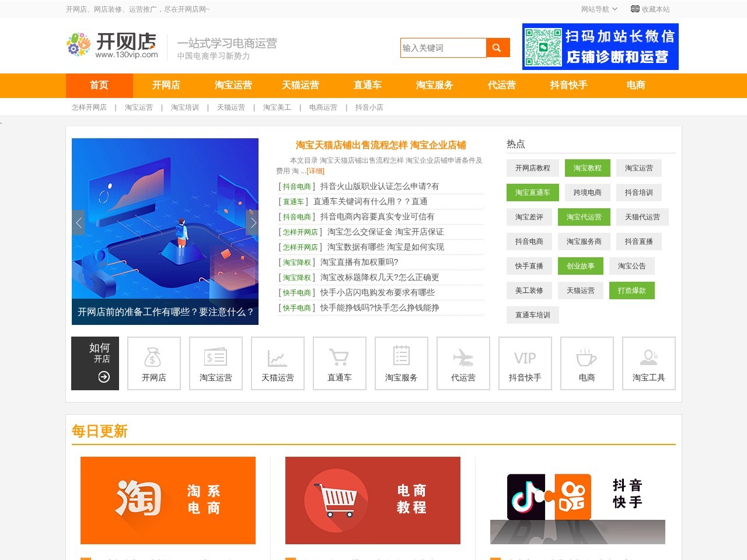Open the 直通车 shopping cart icon tile

pos(340,363)
